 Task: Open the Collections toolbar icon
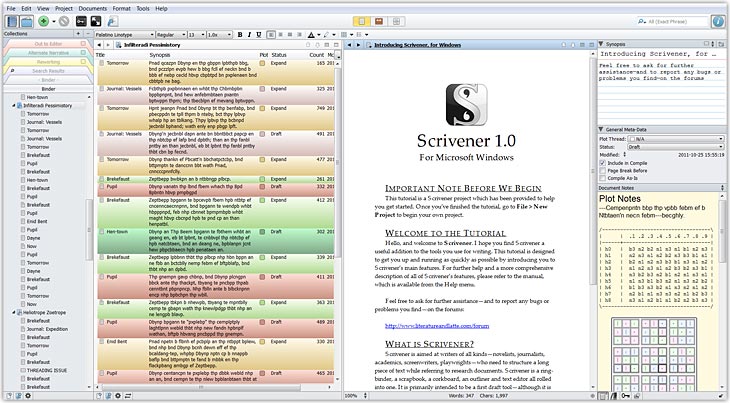click(28, 20)
